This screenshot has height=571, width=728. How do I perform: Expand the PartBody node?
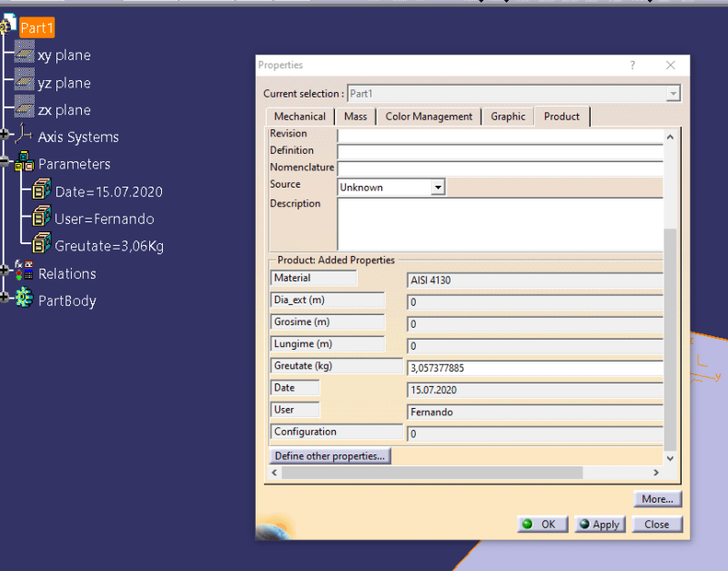point(5,298)
